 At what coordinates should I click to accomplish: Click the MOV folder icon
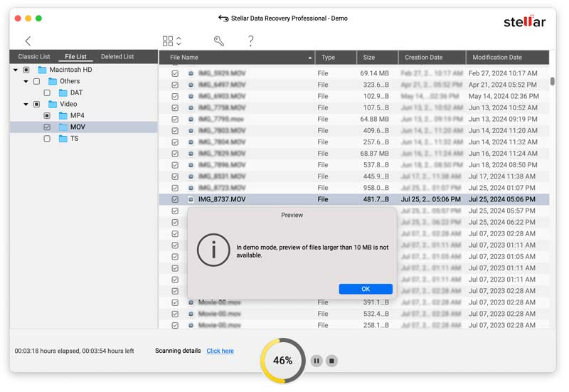[x=63, y=127]
